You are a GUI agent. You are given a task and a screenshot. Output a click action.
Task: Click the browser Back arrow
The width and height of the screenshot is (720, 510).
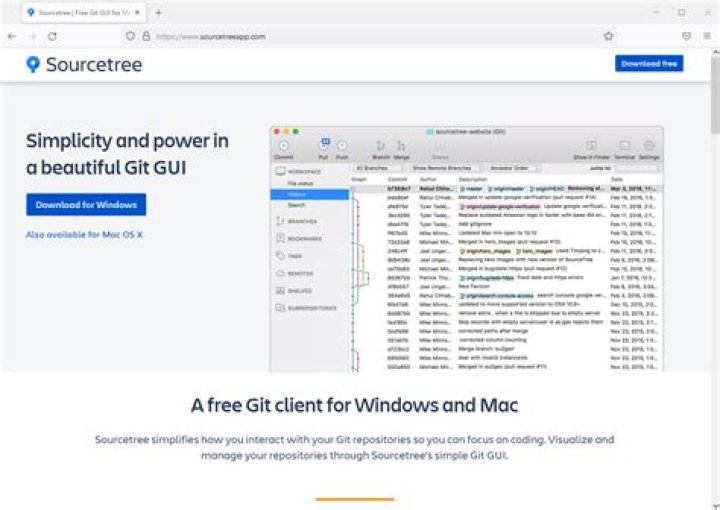point(12,36)
